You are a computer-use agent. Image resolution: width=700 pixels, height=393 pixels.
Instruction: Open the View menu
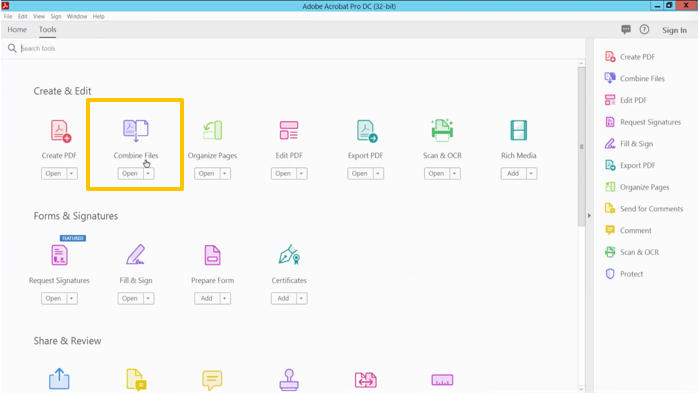click(39, 16)
